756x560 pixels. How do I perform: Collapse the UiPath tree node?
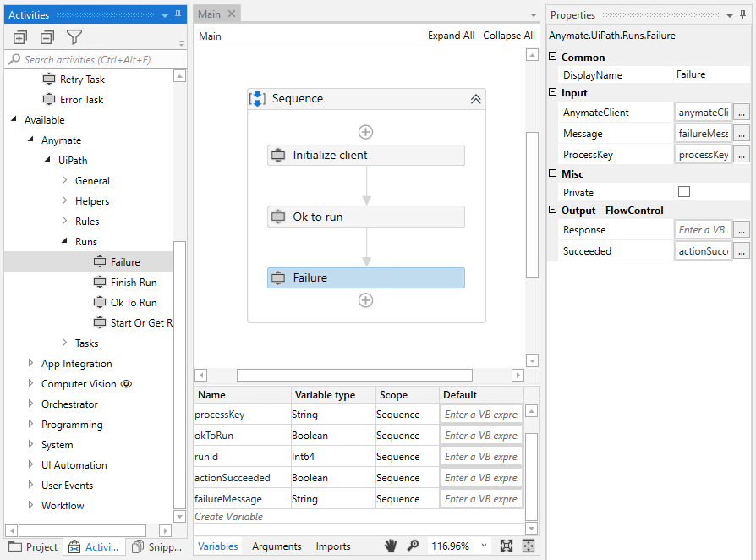point(47,159)
